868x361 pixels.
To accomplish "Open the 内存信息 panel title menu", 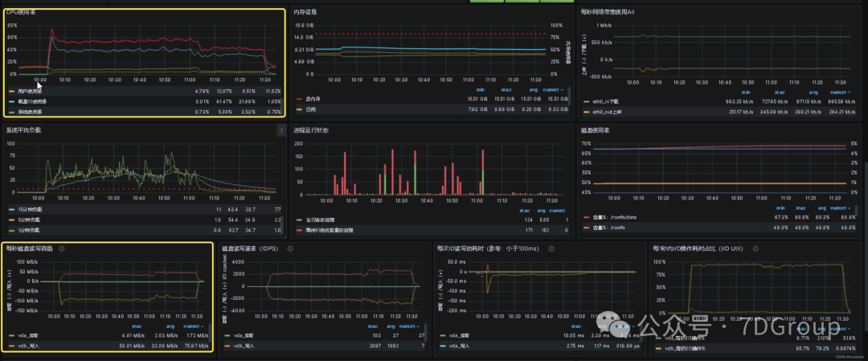I will coord(305,11).
